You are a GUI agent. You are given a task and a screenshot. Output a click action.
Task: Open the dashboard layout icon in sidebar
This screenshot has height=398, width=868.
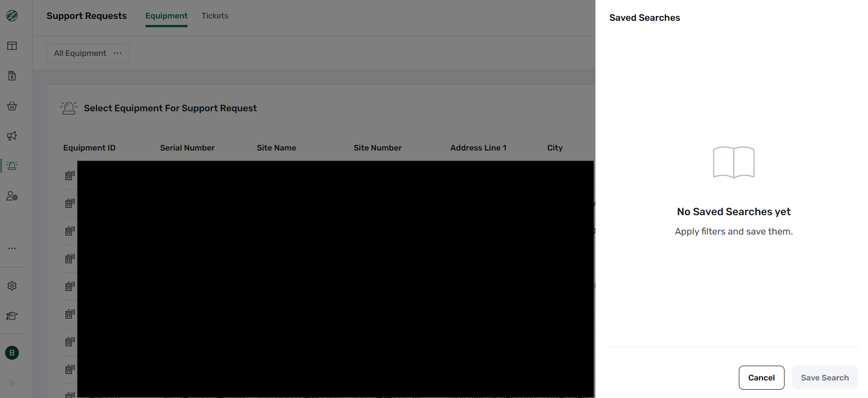click(x=12, y=46)
